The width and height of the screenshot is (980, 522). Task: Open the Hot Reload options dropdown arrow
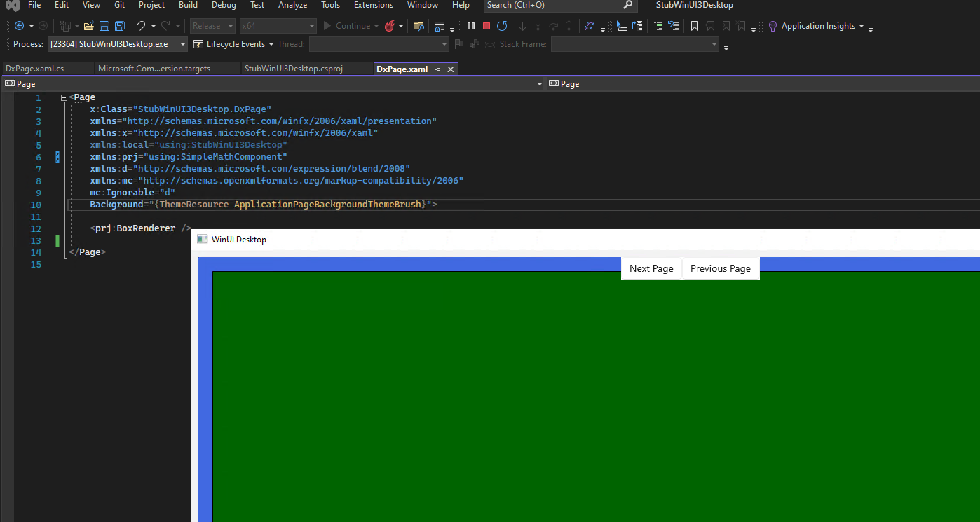(401, 26)
